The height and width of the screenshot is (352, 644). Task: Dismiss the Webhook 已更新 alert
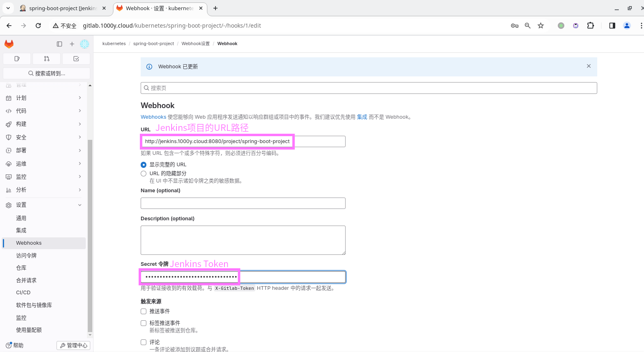point(589,66)
